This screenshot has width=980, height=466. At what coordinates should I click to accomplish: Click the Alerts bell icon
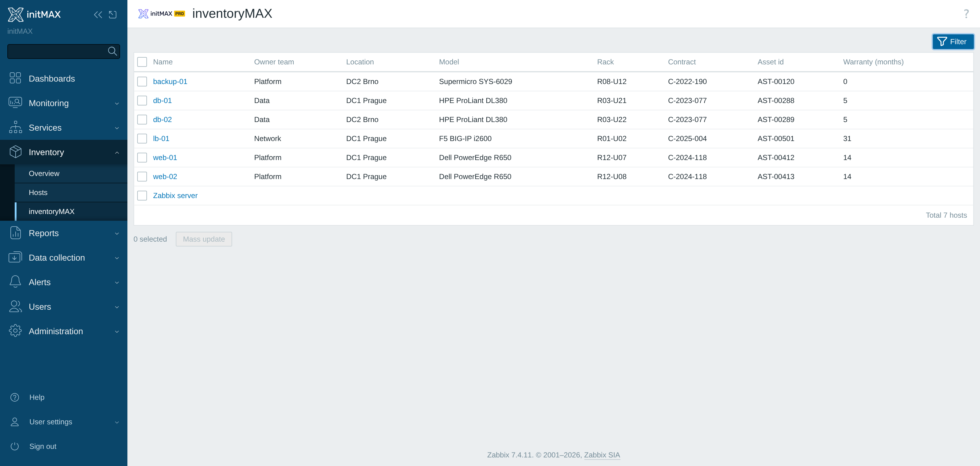[x=15, y=282]
